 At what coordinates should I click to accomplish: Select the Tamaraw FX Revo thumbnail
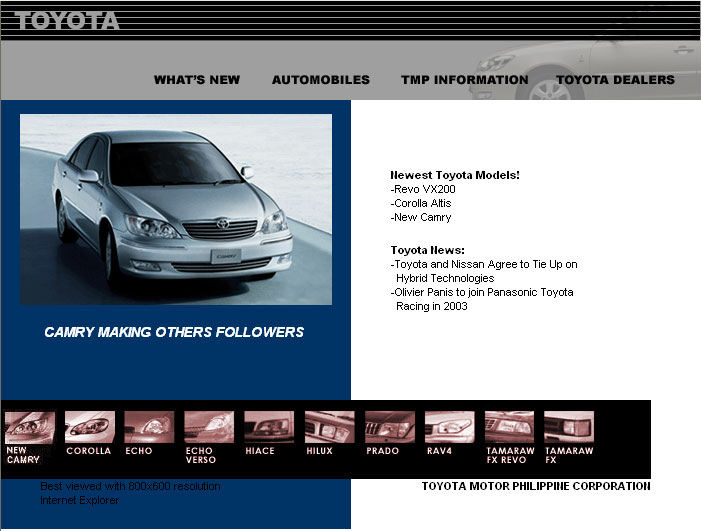pos(510,427)
